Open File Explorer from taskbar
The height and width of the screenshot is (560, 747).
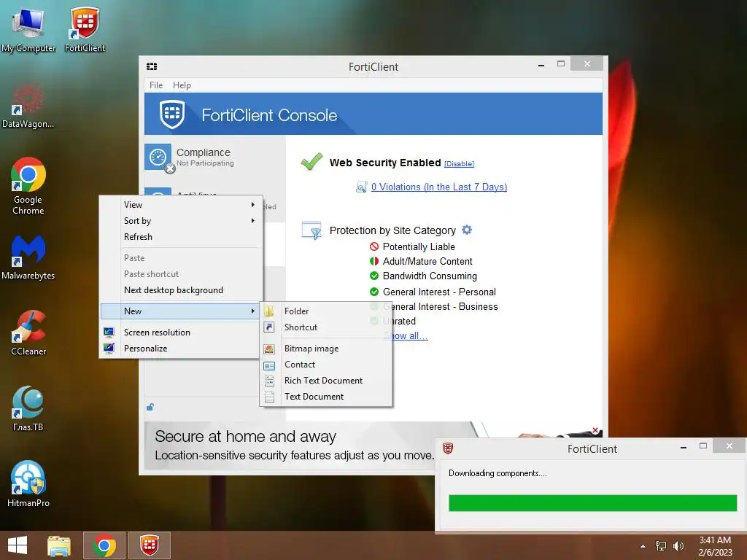tap(58, 545)
